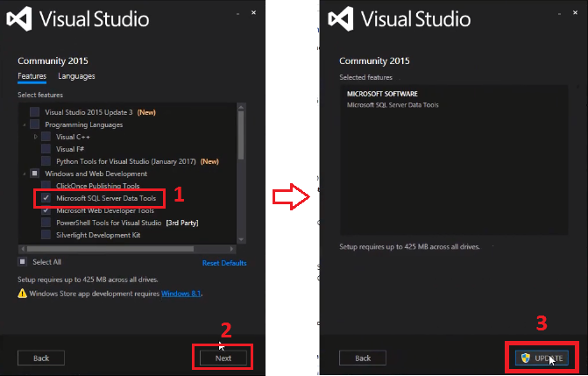Click the Visual Studio logo in left window
Image resolution: width=588 pixels, height=376 pixels.
click(x=19, y=18)
